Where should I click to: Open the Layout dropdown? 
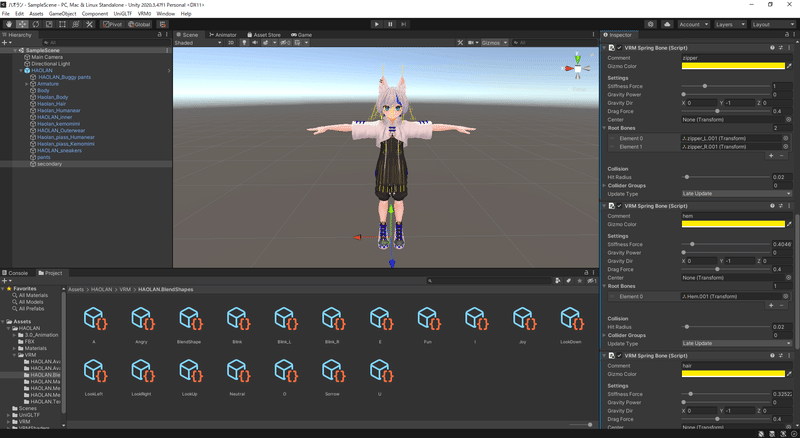point(773,24)
